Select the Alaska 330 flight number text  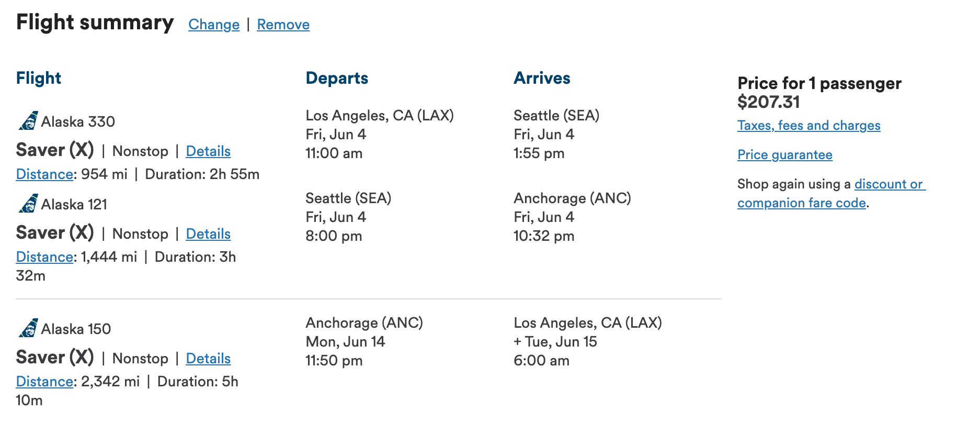click(78, 122)
